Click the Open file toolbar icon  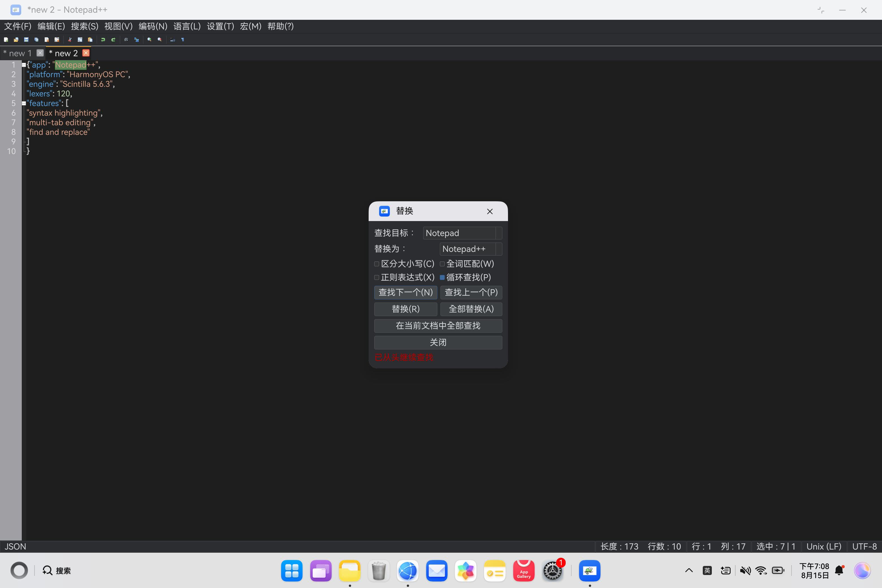click(16, 39)
